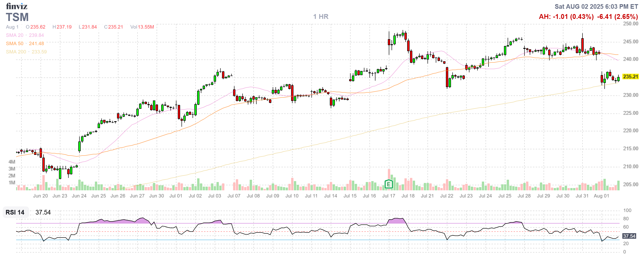Screen dimensions: 644x259
Task: Click the SMA 50 indicator label
Action: [15, 44]
